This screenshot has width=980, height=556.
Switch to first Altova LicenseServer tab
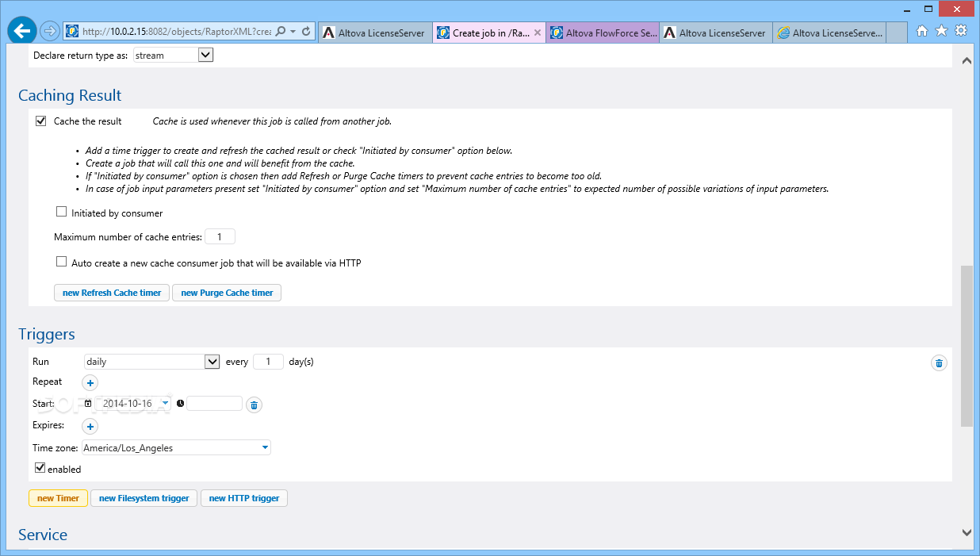pyautogui.click(x=374, y=33)
